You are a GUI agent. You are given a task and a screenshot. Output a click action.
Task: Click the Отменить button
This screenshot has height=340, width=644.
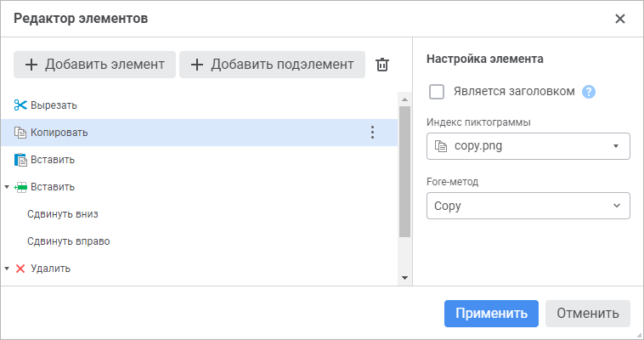[588, 313]
